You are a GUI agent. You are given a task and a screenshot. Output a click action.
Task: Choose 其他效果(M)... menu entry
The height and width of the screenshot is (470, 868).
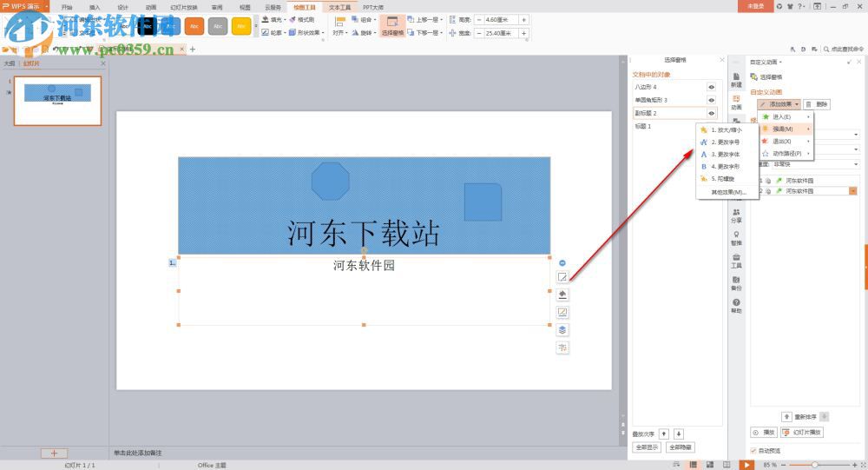(727, 192)
